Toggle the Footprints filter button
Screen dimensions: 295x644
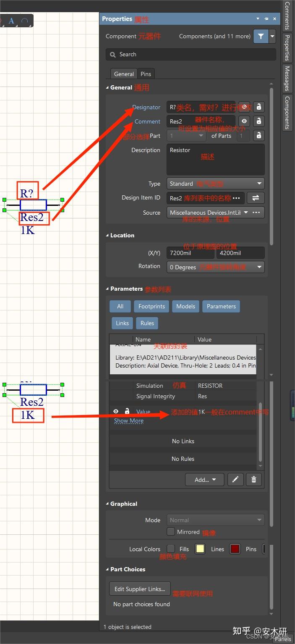click(151, 306)
